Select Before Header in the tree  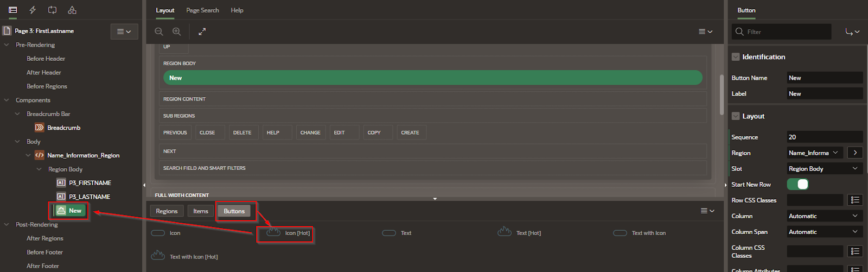tap(46, 59)
